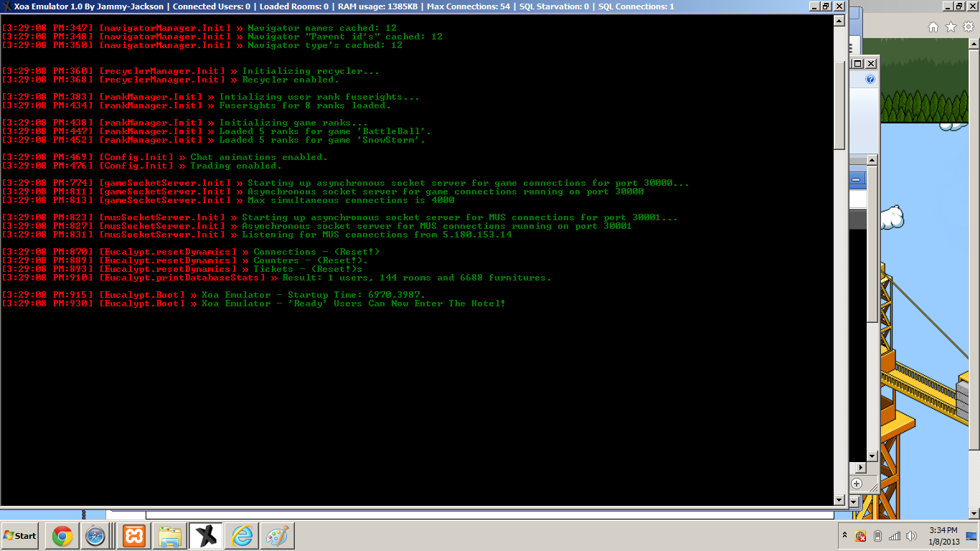The width and height of the screenshot is (980, 551).
Task: Click the volume speaker tray icon
Action: pyautogui.click(x=912, y=536)
